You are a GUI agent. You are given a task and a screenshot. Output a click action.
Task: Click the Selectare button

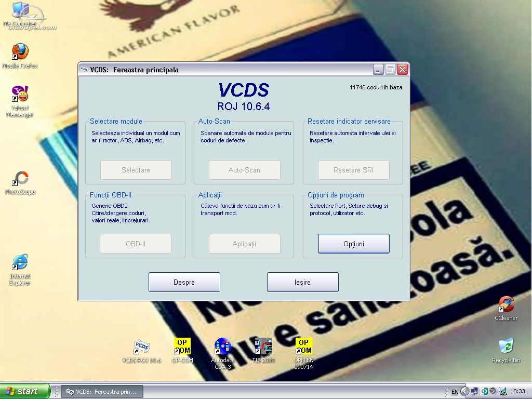tap(136, 170)
